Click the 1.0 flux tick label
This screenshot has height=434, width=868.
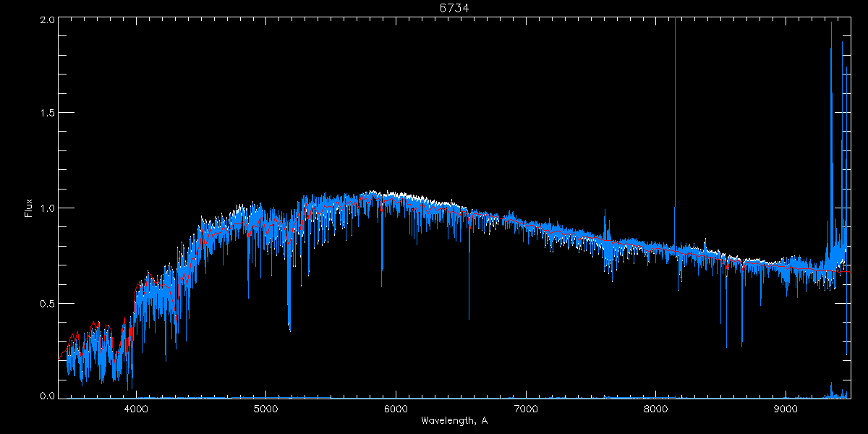click(47, 208)
